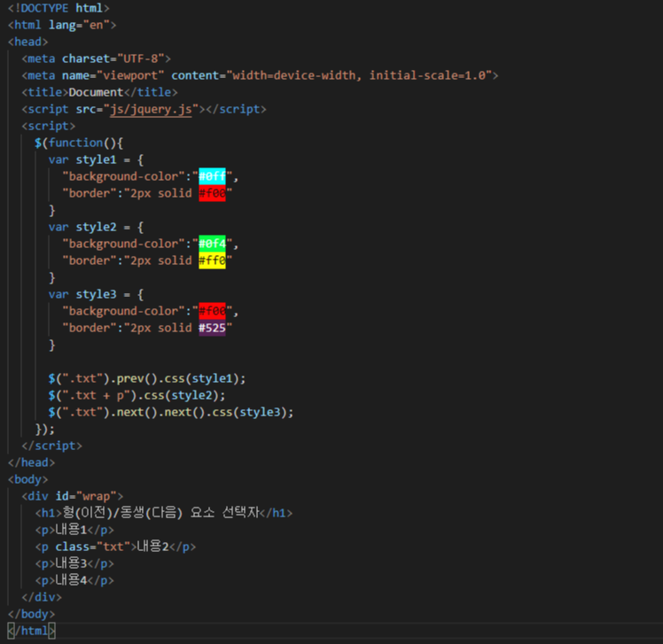Image resolution: width=663 pixels, height=644 pixels.
Task: Click the "UTF-8" charset value
Action: pyautogui.click(x=141, y=58)
